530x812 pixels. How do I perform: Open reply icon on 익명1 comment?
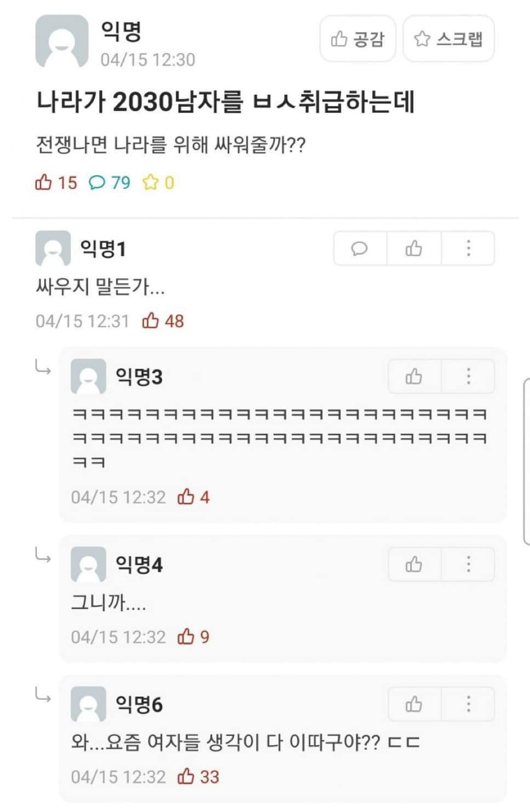[x=360, y=249]
